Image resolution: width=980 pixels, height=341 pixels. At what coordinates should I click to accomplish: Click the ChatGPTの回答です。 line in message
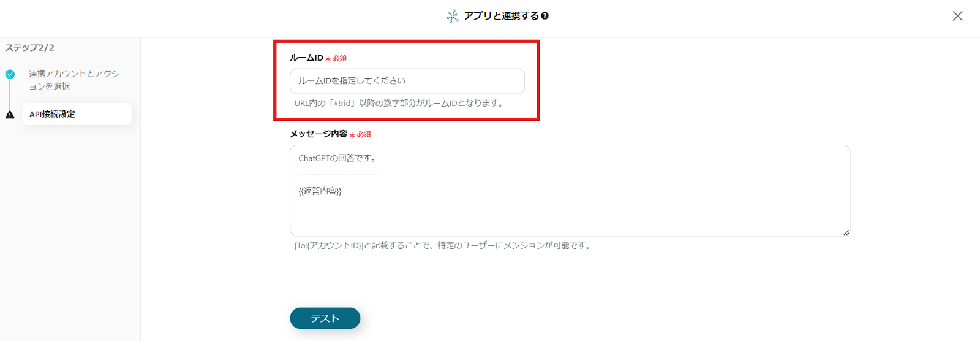[337, 158]
